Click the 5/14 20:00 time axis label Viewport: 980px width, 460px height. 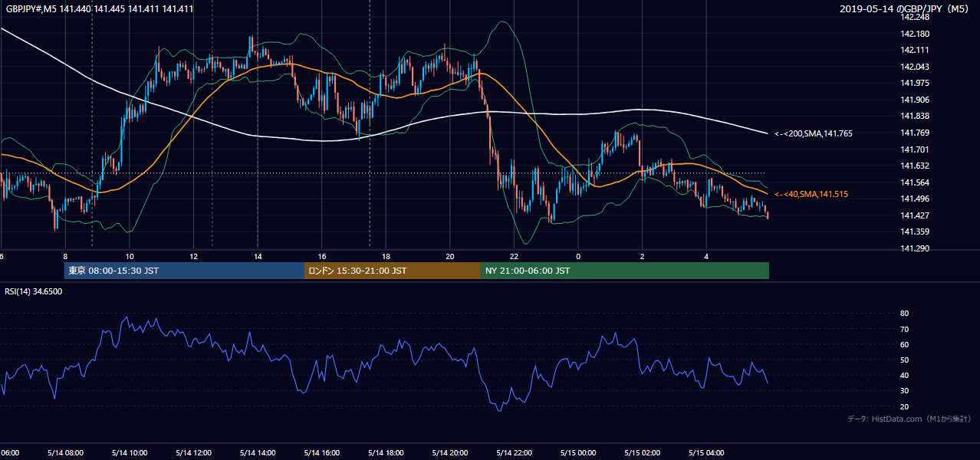(x=450, y=452)
